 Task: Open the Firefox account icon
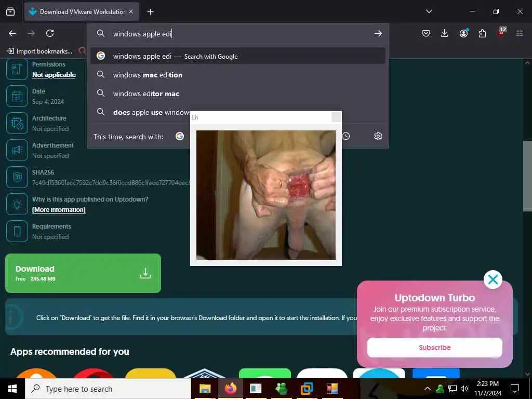(464, 33)
